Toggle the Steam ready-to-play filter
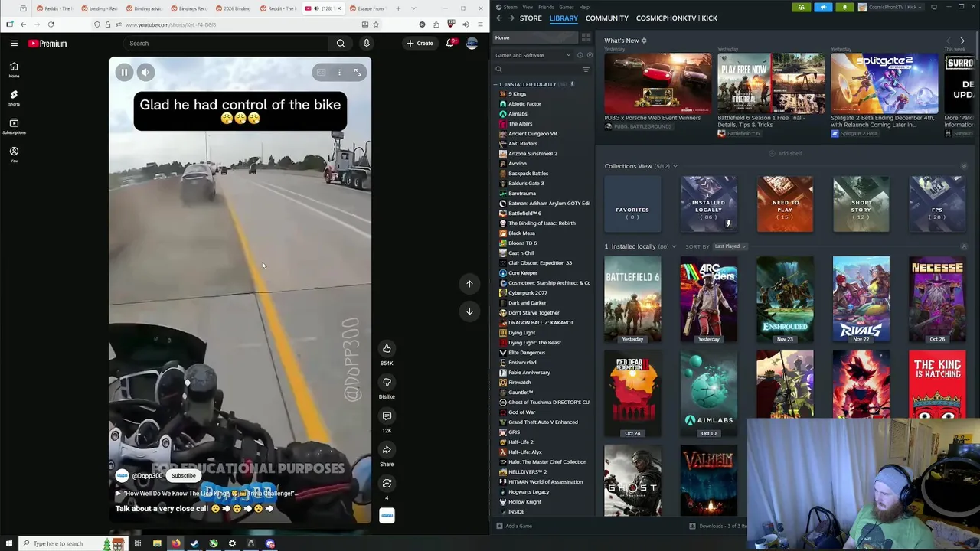Screen dimensions: 980x551 coord(589,55)
